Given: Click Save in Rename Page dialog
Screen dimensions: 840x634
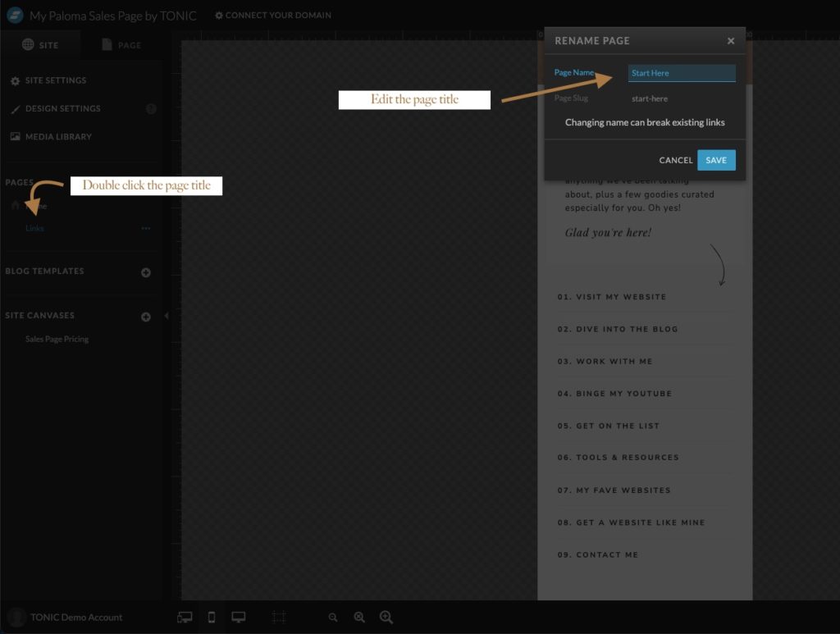Looking at the screenshot, I should (x=716, y=160).
